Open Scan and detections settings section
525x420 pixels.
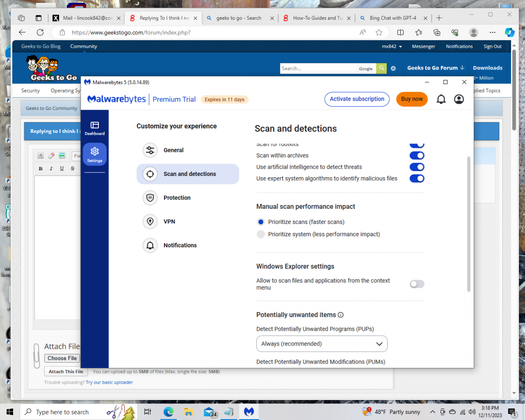point(188,174)
